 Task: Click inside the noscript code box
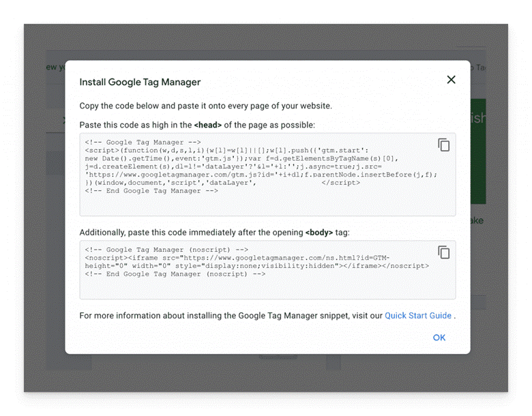click(x=267, y=270)
